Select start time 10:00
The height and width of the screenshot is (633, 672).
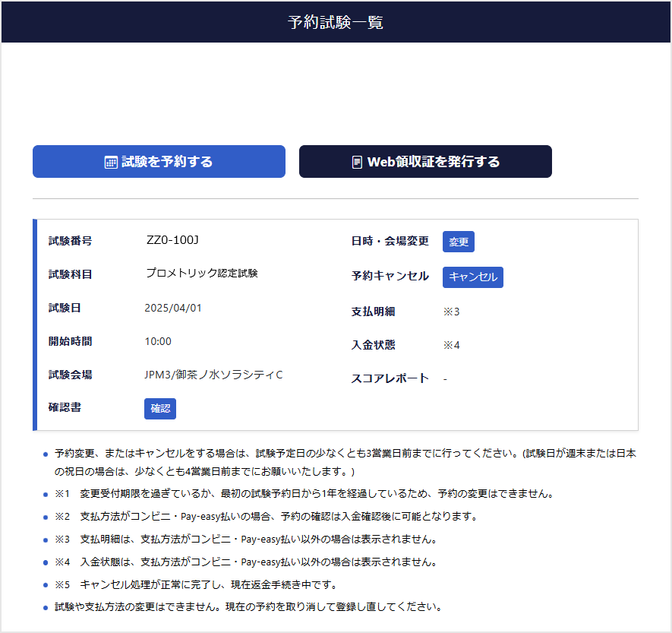click(158, 341)
